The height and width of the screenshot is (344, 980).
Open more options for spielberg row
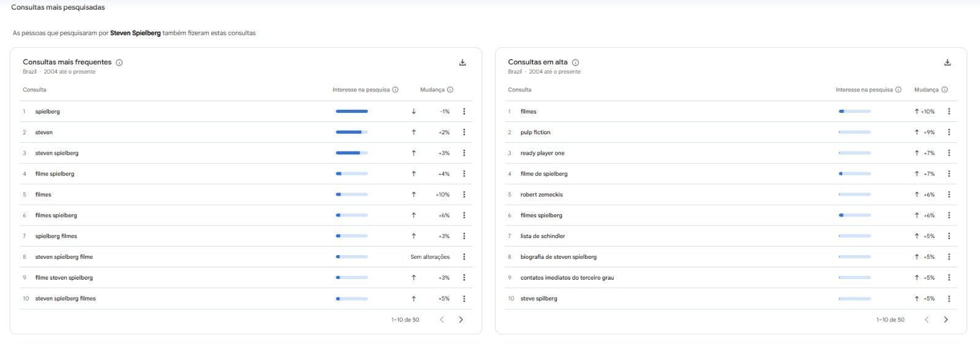click(464, 112)
